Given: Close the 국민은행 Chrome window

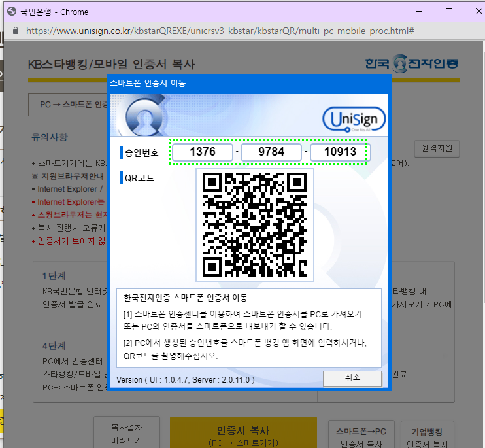Looking at the screenshot, I should [x=478, y=12].
